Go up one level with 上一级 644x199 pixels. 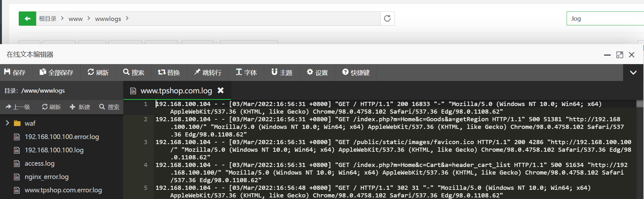click(x=18, y=107)
